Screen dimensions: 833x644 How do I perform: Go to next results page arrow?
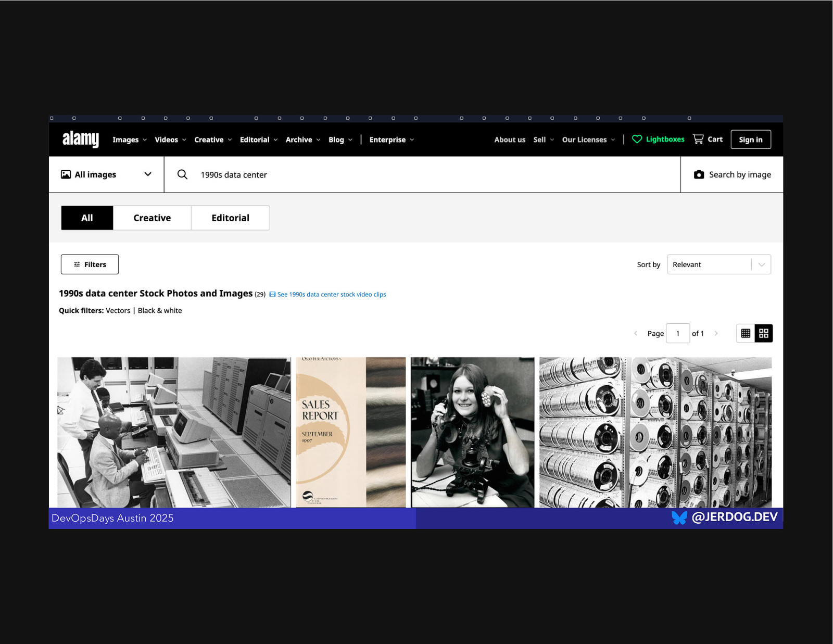point(716,333)
